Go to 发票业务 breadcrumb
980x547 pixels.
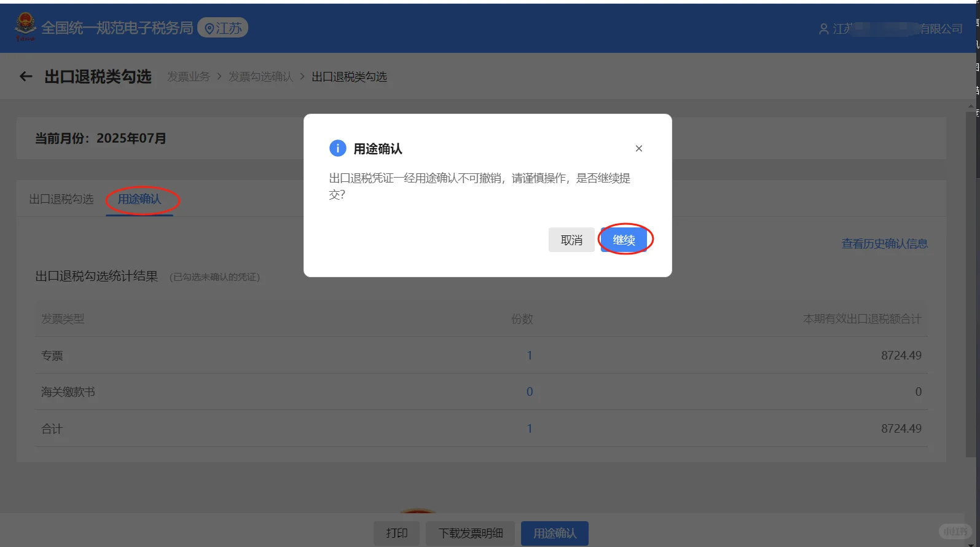pyautogui.click(x=189, y=76)
